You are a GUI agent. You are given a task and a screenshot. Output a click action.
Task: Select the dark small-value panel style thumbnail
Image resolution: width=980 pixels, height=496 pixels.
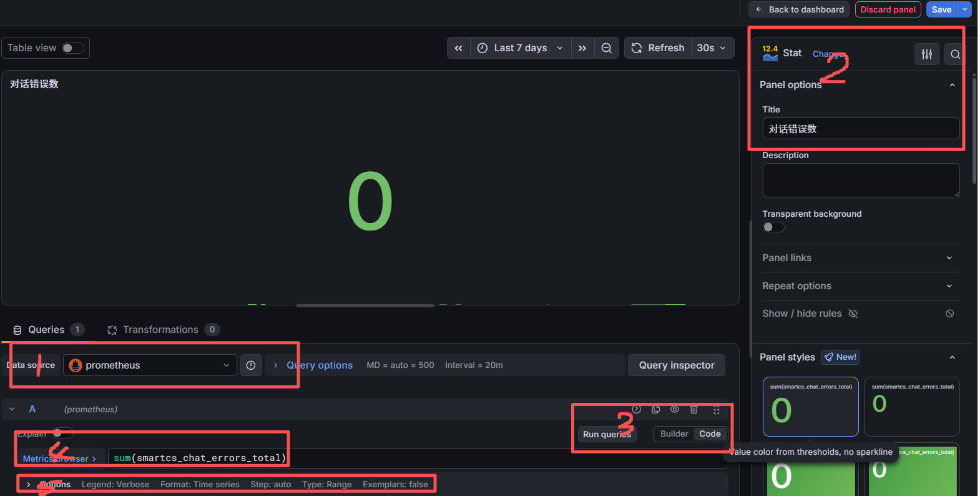click(x=912, y=407)
